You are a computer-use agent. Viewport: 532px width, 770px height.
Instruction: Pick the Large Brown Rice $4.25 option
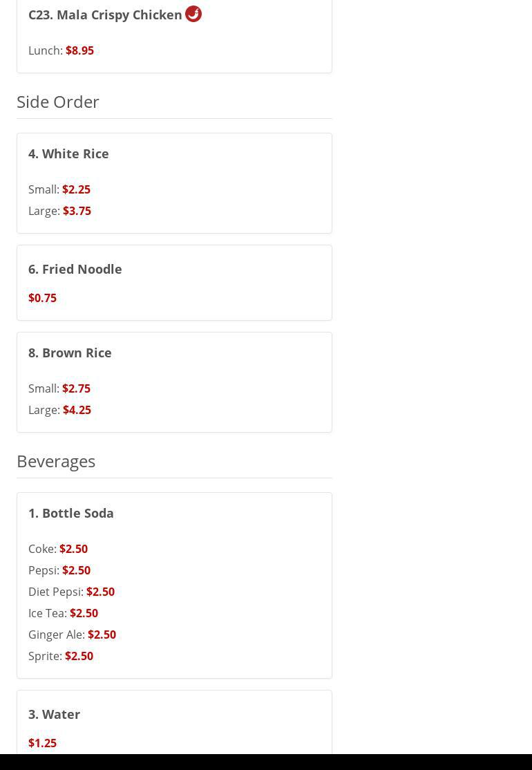77,410
